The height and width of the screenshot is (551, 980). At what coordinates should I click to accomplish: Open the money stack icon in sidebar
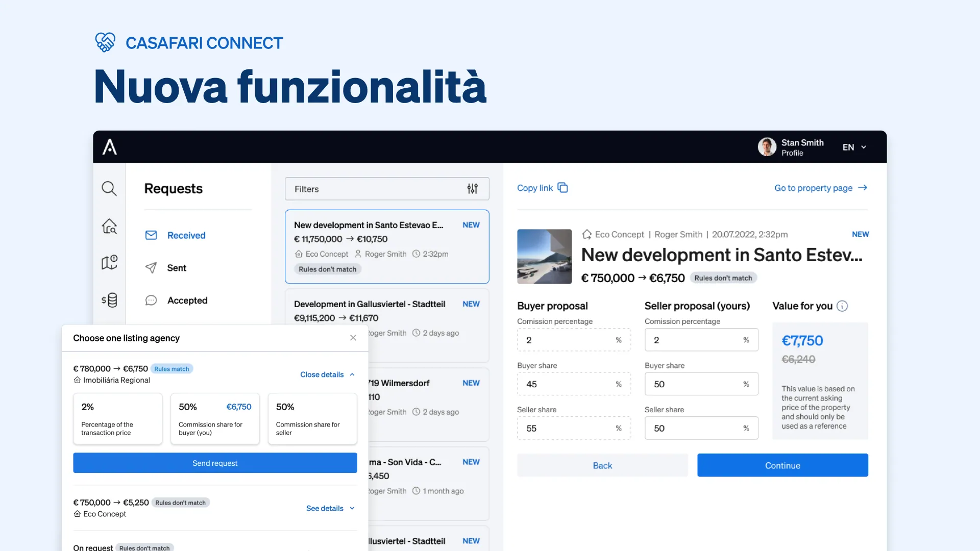click(x=109, y=300)
